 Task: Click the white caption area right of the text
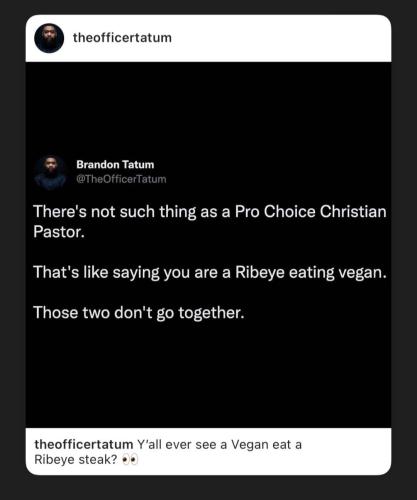tap(345, 452)
